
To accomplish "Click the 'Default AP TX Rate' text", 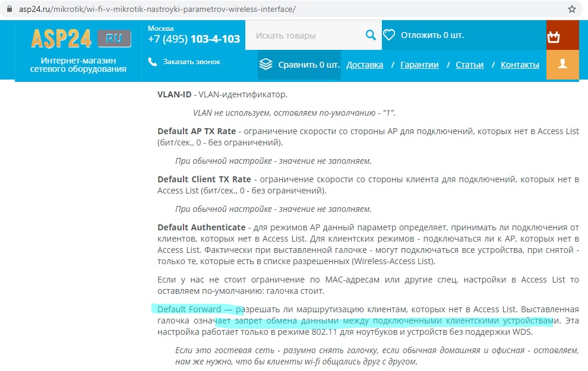I will pos(197,132).
